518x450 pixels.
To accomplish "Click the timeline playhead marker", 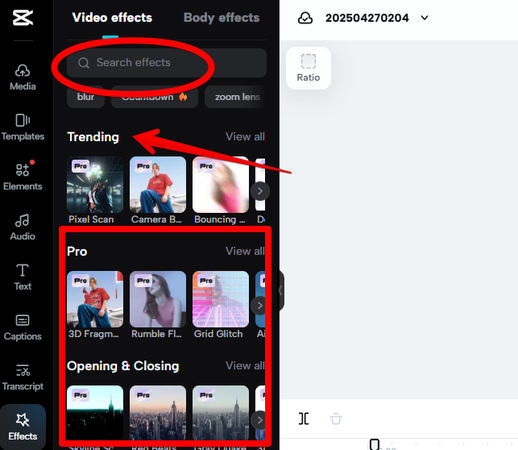I will coord(374,444).
